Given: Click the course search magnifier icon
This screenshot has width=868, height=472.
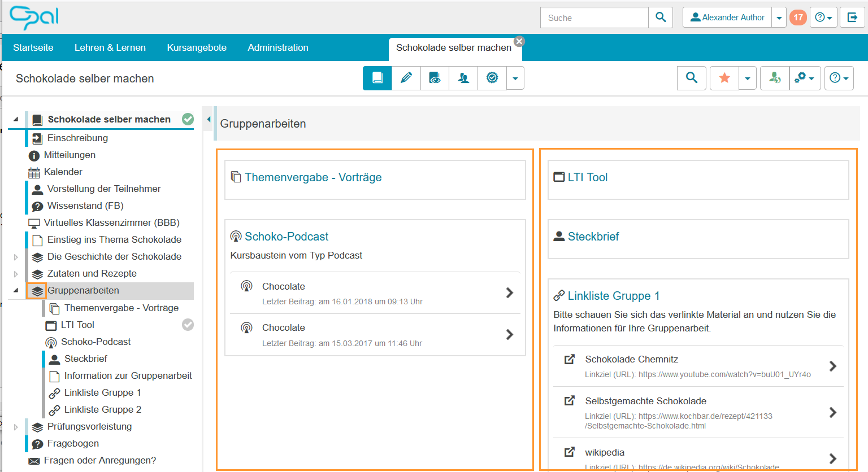Looking at the screenshot, I should pyautogui.click(x=691, y=78).
